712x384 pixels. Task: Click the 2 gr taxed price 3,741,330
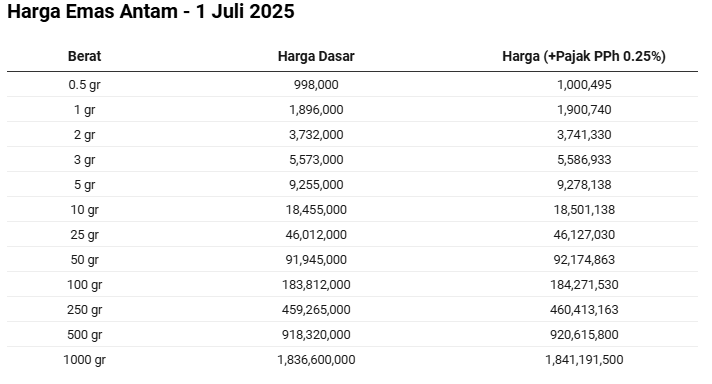584,135
